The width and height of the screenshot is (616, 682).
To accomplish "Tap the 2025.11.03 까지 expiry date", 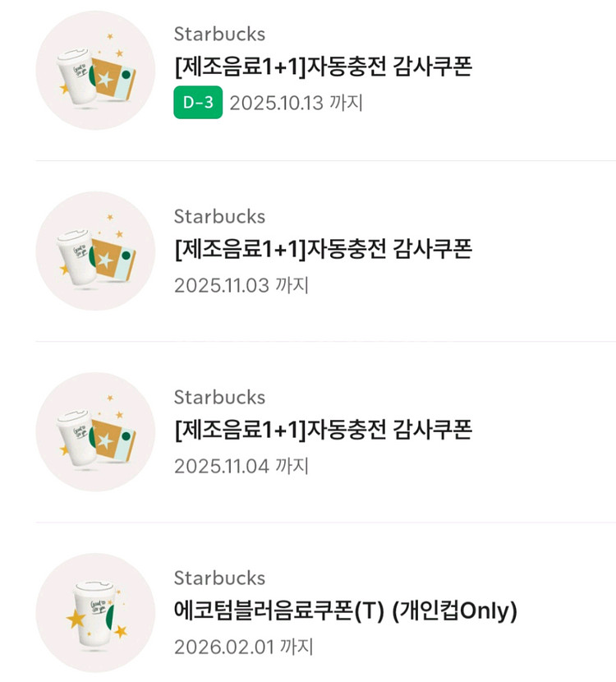I will pos(241,285).
